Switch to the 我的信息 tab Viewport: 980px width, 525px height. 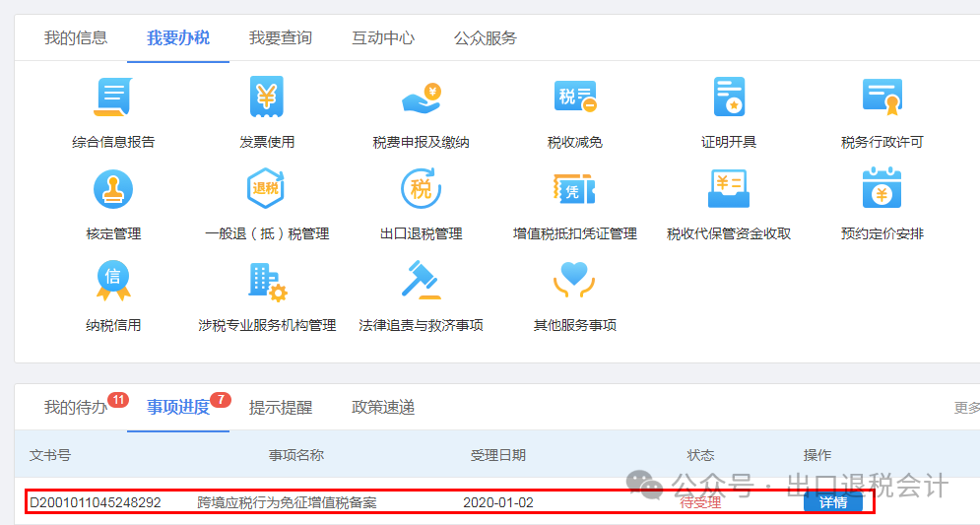point(76,38)
